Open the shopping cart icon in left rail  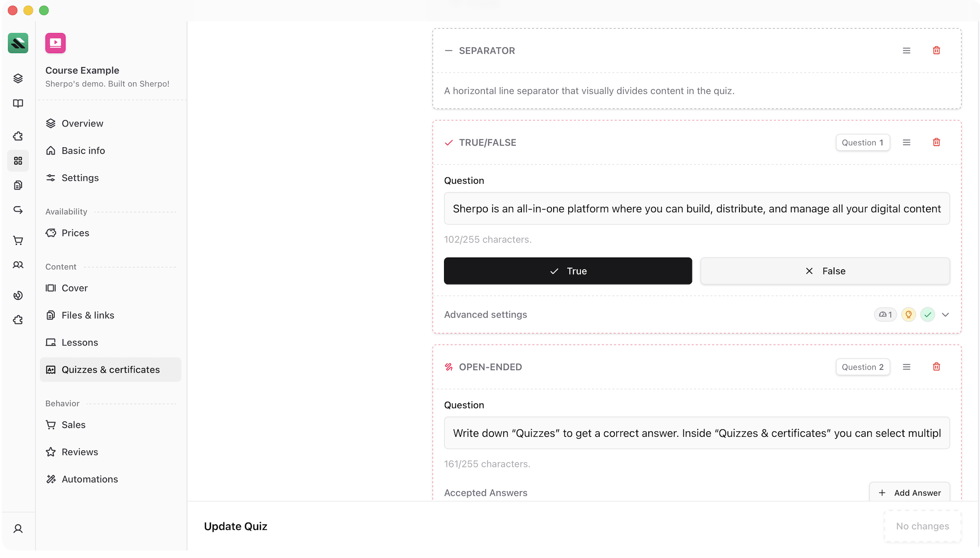pyautogui.click(x=18, y=241)
